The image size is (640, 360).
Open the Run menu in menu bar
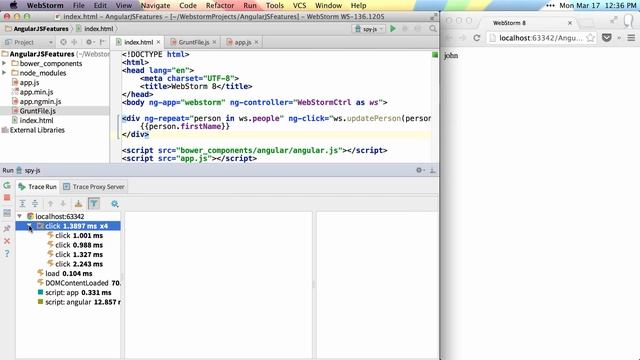pyautogui.click(x=250, y=5)
